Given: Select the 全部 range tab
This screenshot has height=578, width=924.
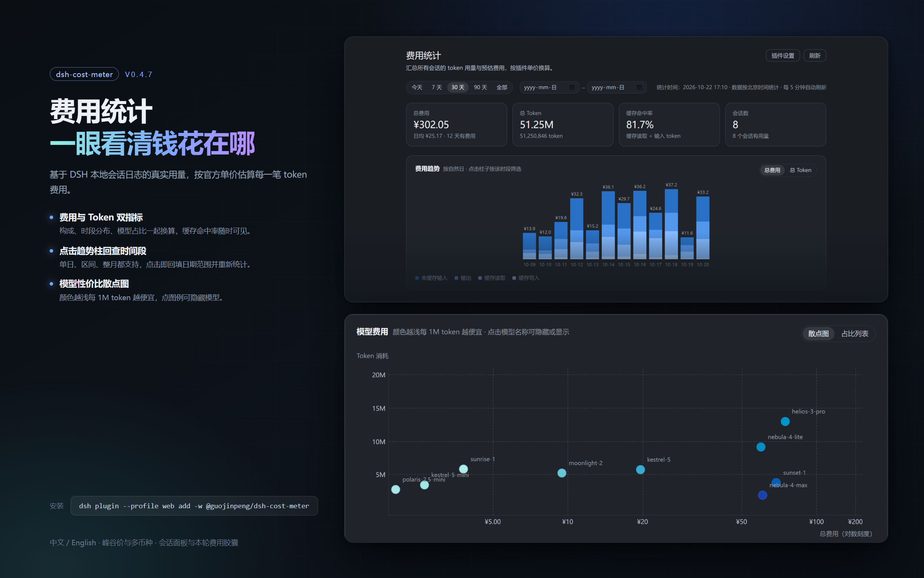Looking at the screenshot, I should point(502,87).
